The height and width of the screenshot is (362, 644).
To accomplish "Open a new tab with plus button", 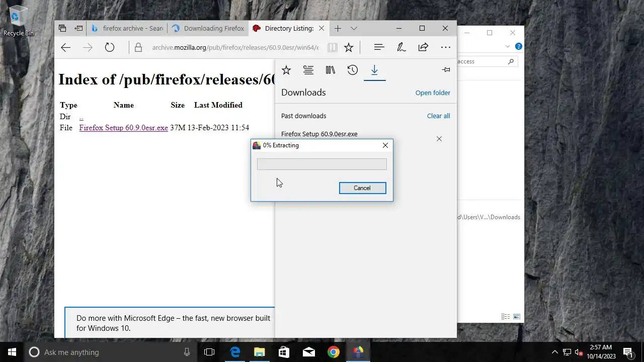I will [338, 28].
